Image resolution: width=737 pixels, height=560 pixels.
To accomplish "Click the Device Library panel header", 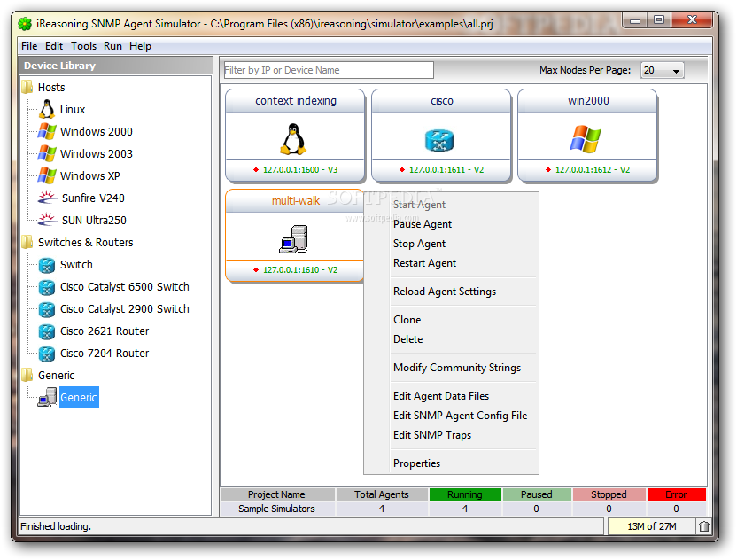I will (x=115, y=66).
